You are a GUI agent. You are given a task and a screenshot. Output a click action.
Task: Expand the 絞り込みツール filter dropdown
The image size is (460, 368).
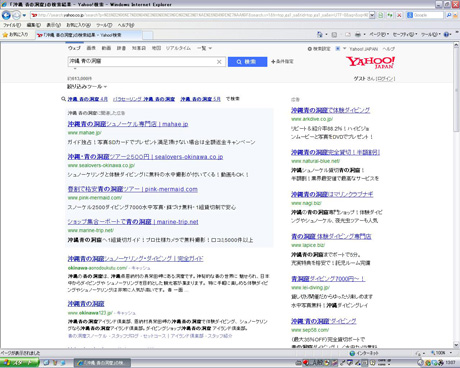(87, 87)
